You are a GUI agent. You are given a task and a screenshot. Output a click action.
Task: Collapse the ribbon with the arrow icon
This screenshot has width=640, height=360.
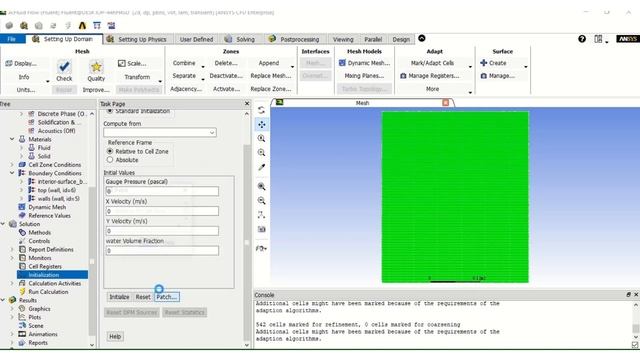pos(422,38)
